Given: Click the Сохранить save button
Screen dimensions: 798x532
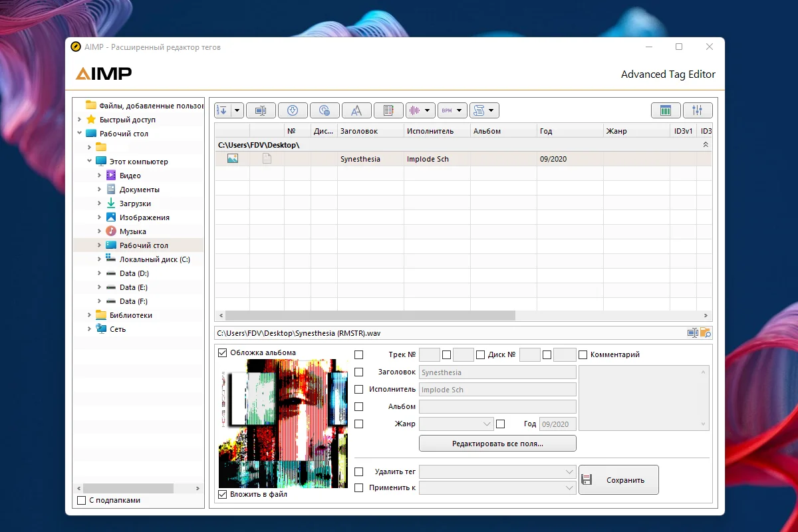Looking at the screenshot, I should [x=618, y=479].
